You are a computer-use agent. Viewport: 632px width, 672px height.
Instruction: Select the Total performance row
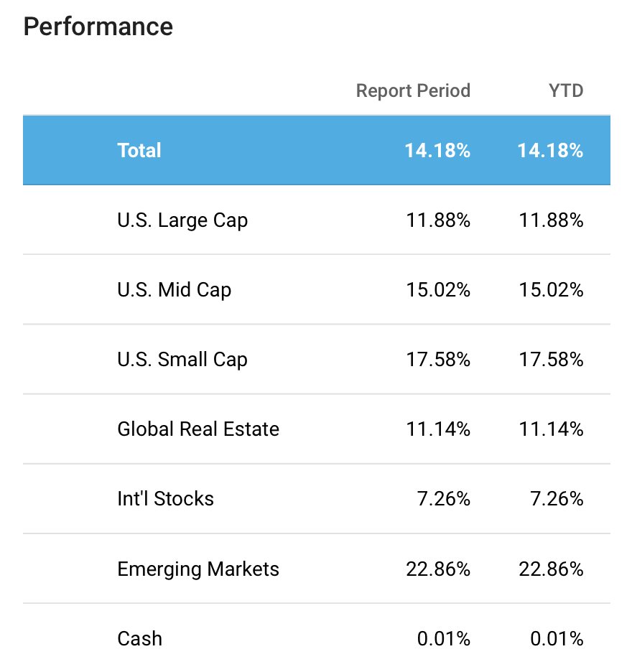click(x=317, y=151)
